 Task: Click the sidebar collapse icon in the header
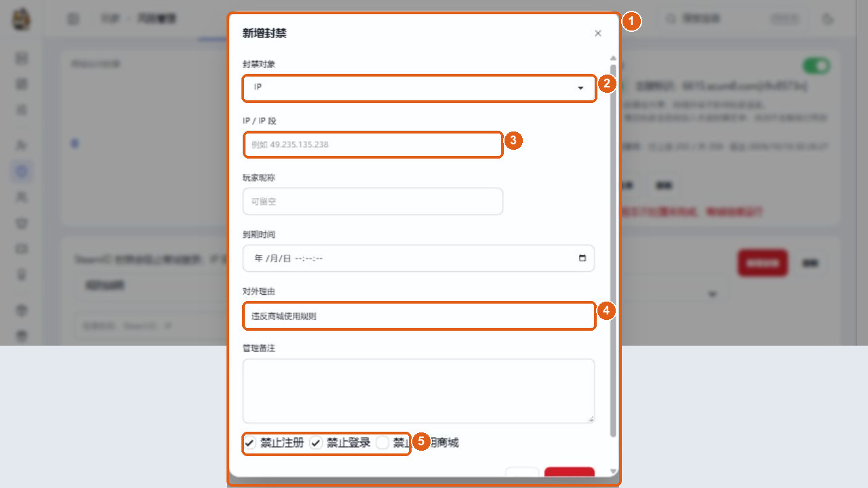73,19
